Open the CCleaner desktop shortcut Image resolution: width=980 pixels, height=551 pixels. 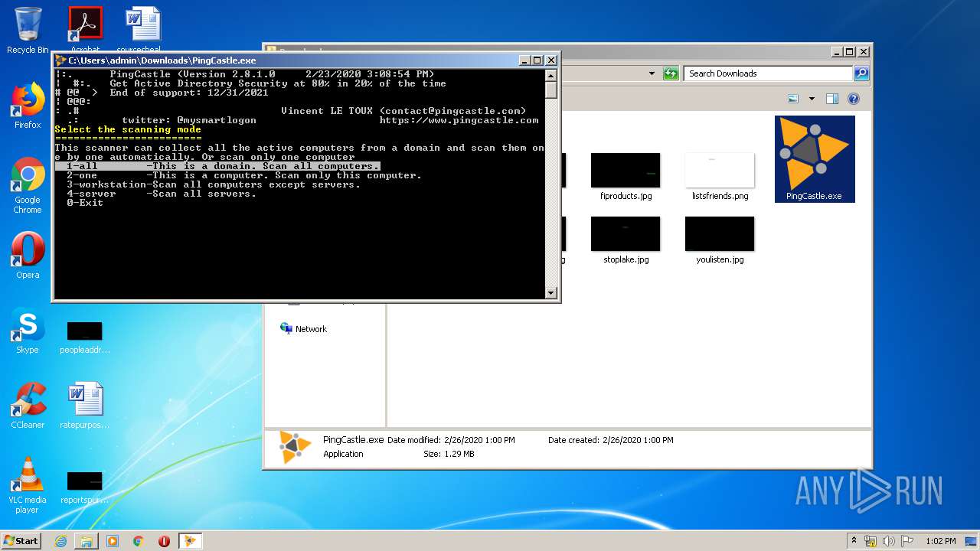click(28, 406)
